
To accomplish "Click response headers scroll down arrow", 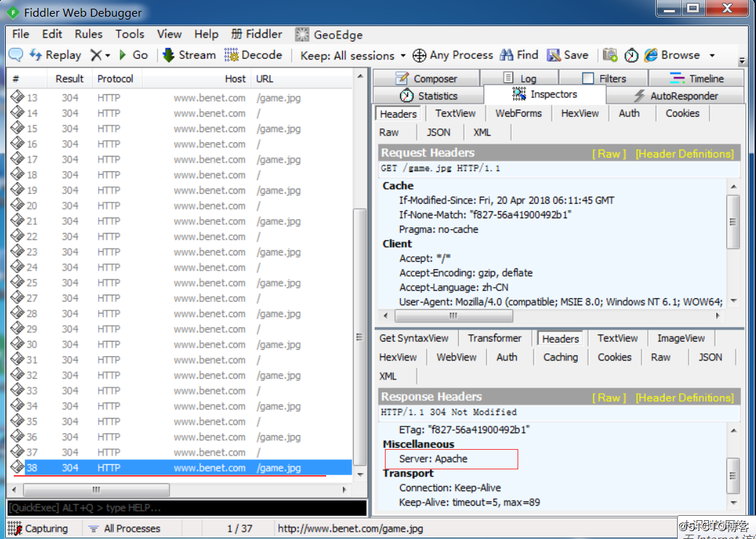I will click(x=734, y=503).
